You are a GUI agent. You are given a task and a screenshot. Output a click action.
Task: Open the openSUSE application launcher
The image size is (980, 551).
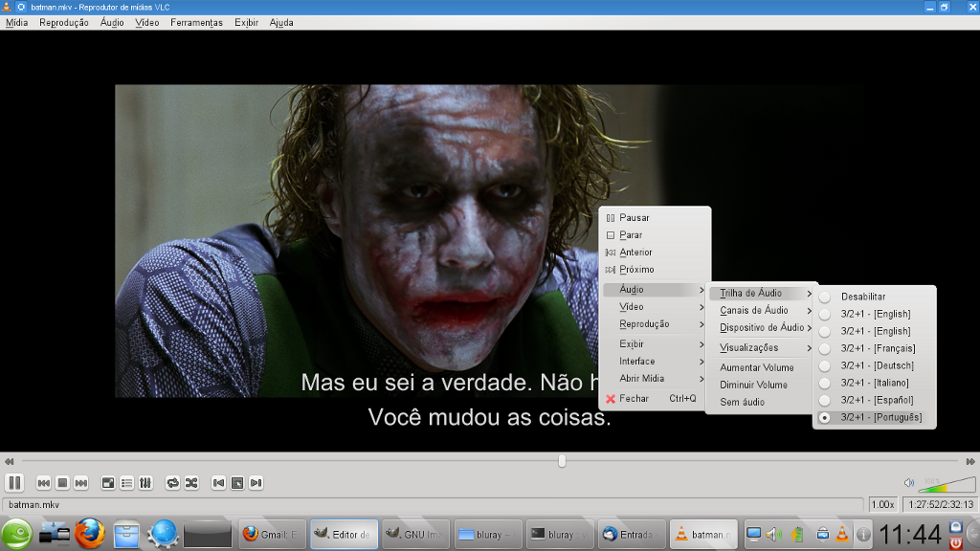click(x=17, y=534)
